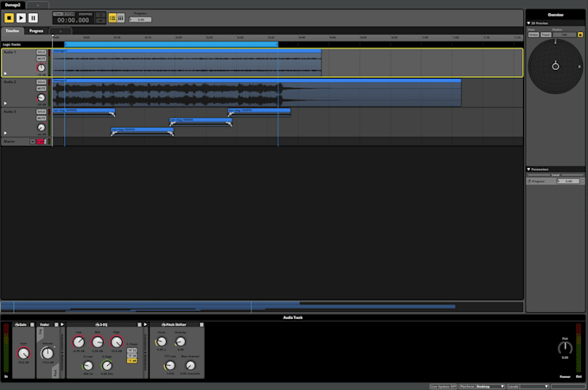Select the Audio 1 waveform clip
Viewport: 588px width, 390px height.
click(x=187, y=62)
